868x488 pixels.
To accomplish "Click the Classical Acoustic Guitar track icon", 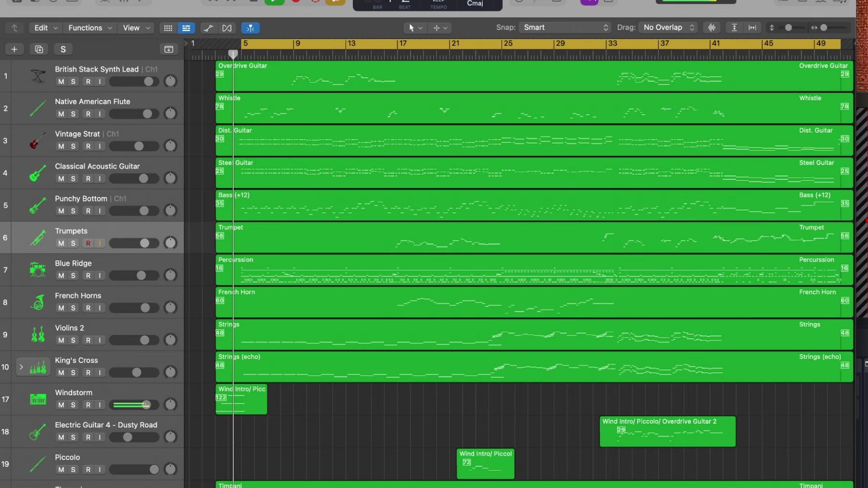I will tap(38, 173).
